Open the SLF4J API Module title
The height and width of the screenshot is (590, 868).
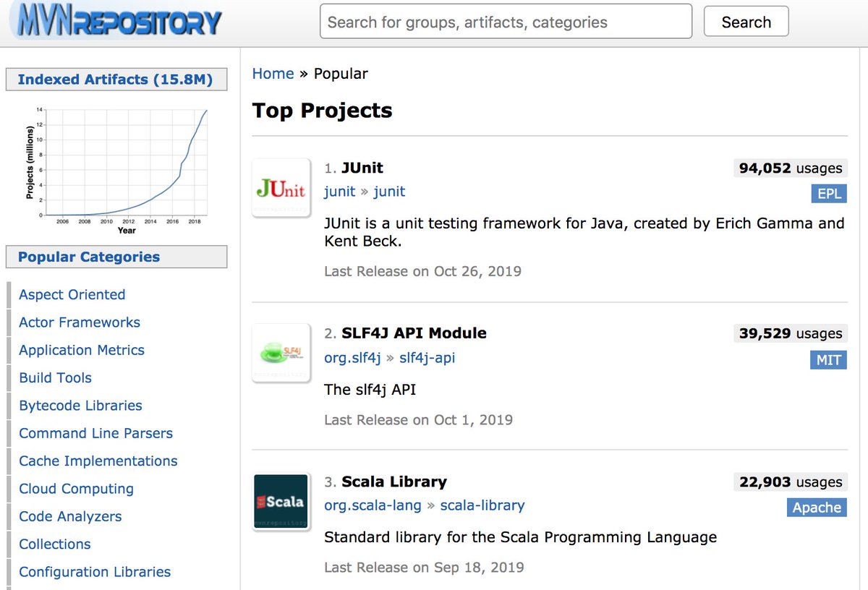click(414, 333)
